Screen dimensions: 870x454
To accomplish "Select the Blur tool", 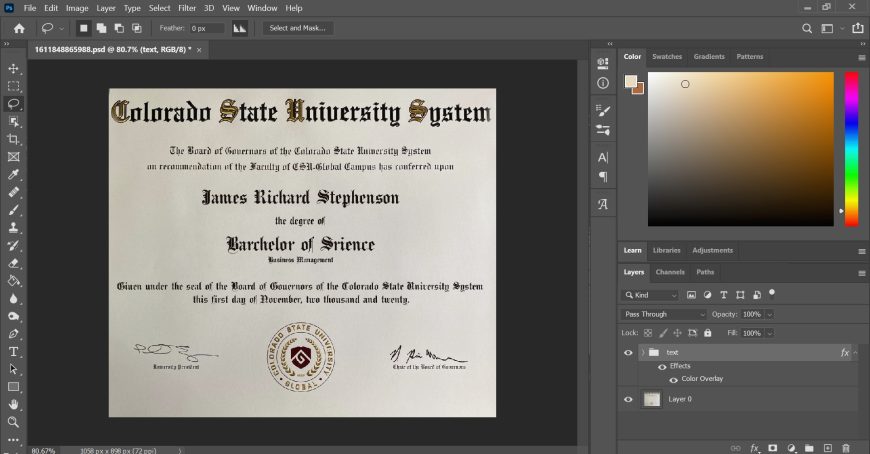I will tap(13, 299).
